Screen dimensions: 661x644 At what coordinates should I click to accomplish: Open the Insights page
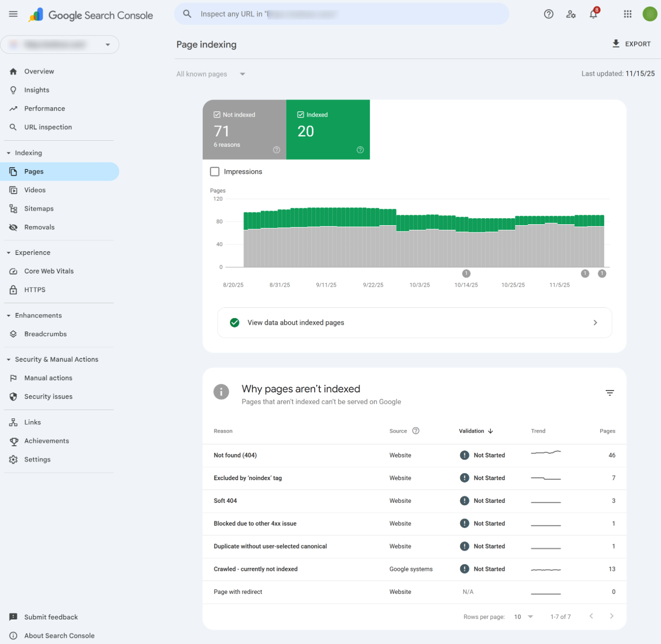coord(36,90)
